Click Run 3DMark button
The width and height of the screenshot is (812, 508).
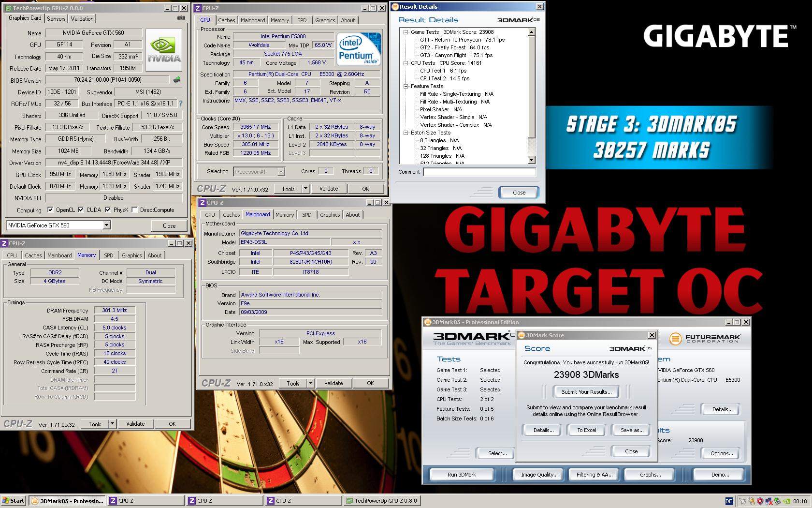pyautogui.click(x=462, y=475)
